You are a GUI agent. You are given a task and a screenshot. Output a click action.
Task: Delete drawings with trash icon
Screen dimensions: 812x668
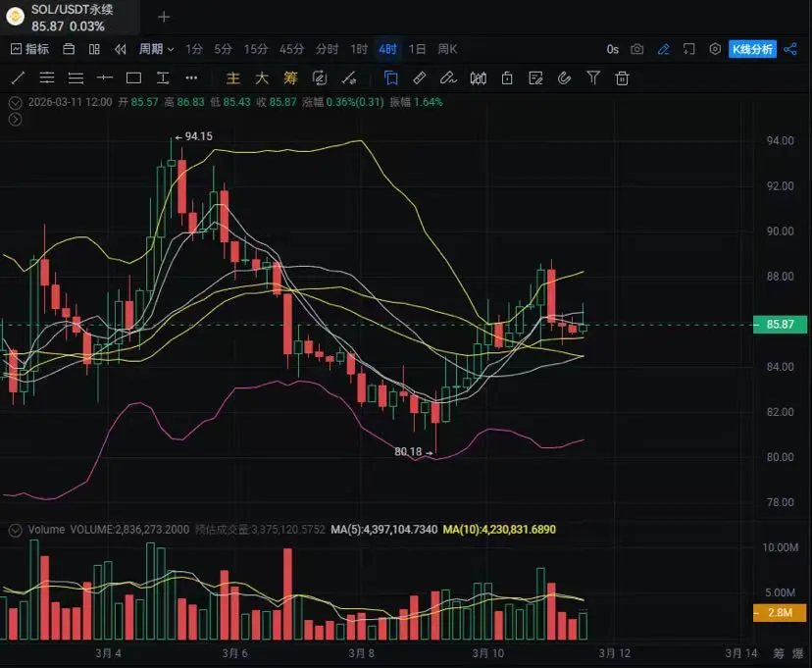tap(622, 78)
